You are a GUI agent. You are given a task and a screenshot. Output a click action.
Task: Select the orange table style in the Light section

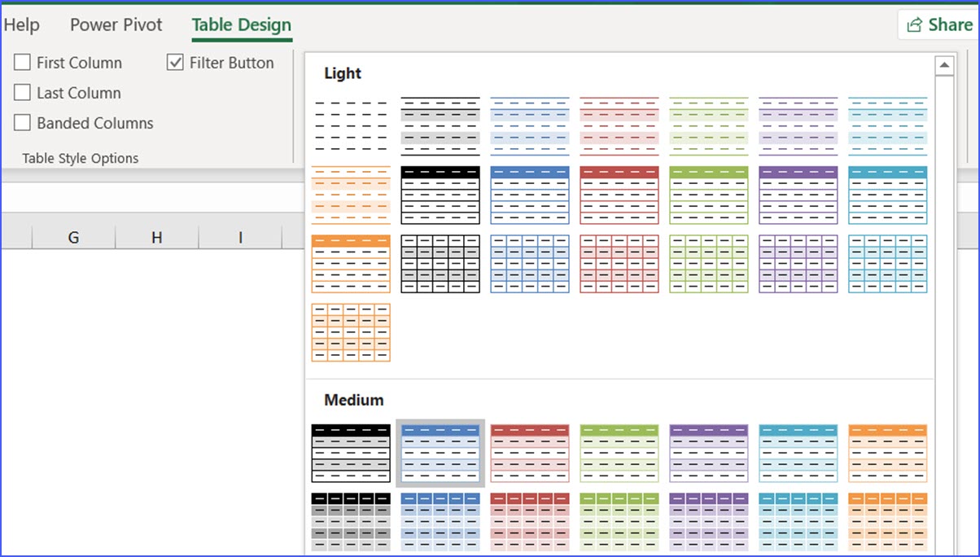[x=350, y=194]
